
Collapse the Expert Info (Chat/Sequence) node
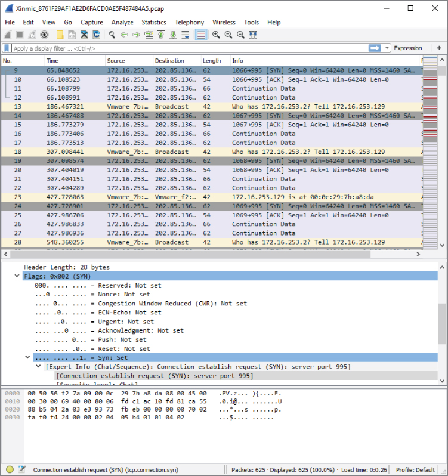(38, 366)
